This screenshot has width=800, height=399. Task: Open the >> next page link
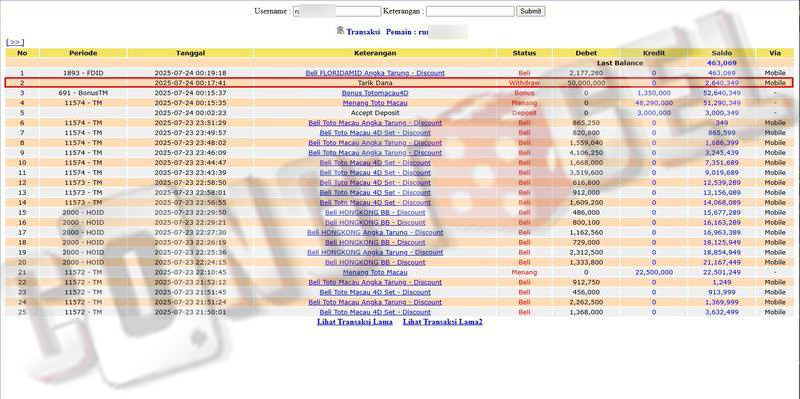tap(15, 42)
